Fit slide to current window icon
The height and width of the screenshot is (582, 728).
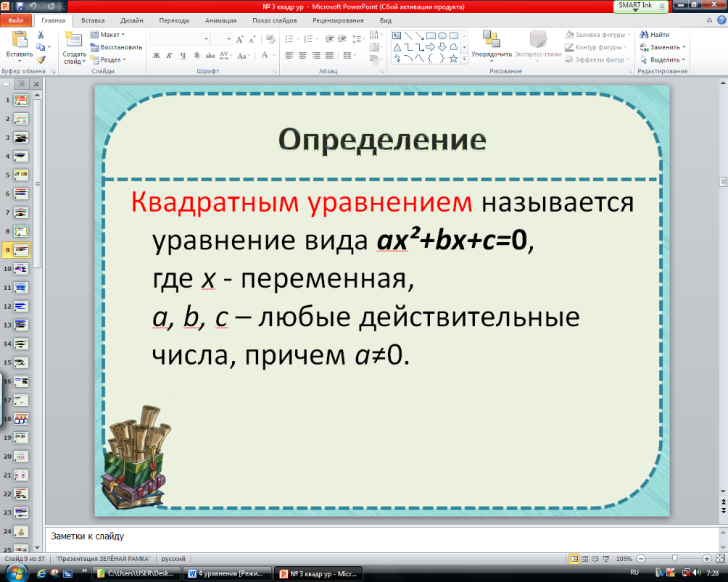click(720, 559)
